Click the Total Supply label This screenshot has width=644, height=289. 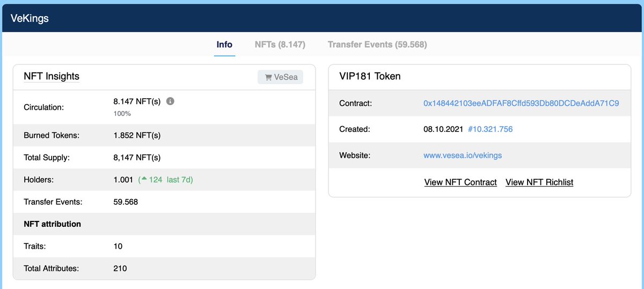pos(47,158)
